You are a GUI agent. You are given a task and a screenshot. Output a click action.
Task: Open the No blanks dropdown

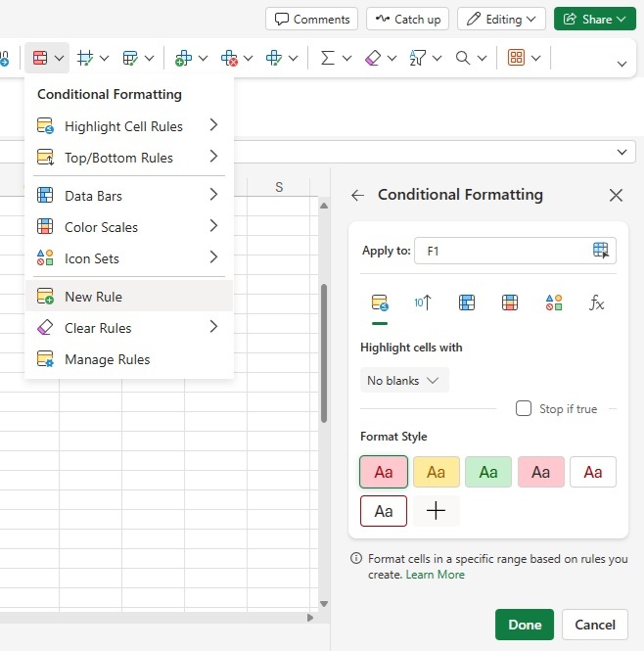pyautogui.click(x=404, y=380)
